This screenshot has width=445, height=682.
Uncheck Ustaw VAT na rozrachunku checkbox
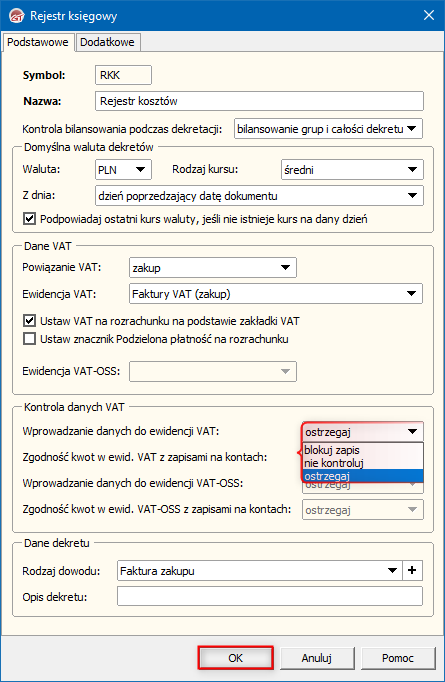[x=29, y=321]
